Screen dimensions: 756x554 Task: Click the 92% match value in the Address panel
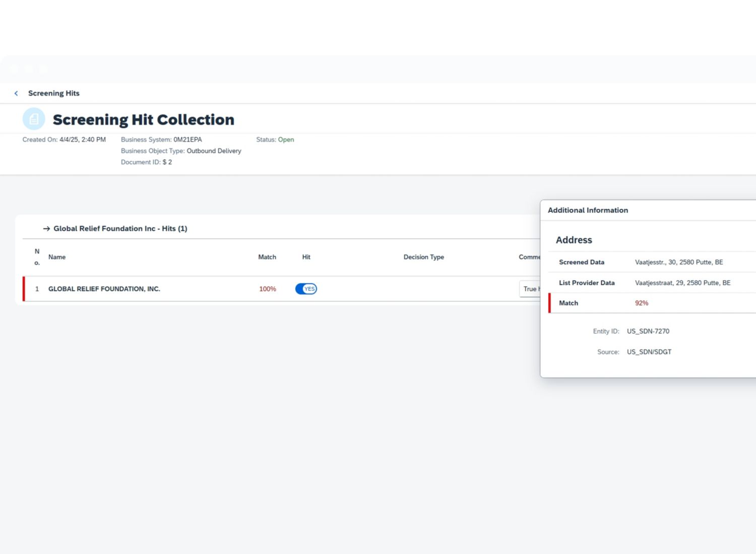pos(642,303)
